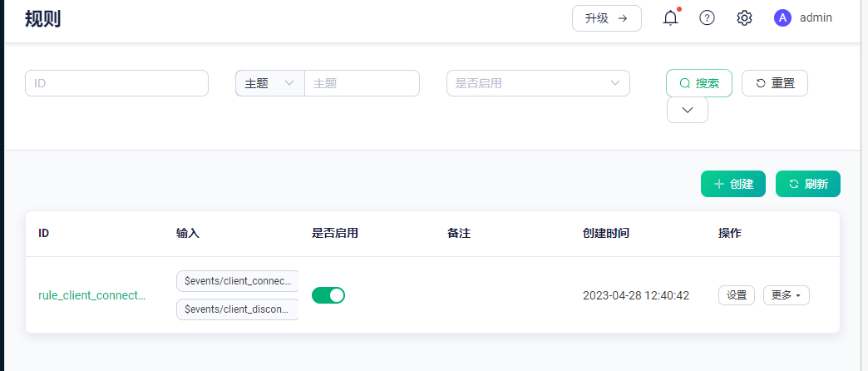Image resolution: width=868 pixels, height=371 pixels.
Task: Click the 设置 button for the rule
Action: point(737,295)
